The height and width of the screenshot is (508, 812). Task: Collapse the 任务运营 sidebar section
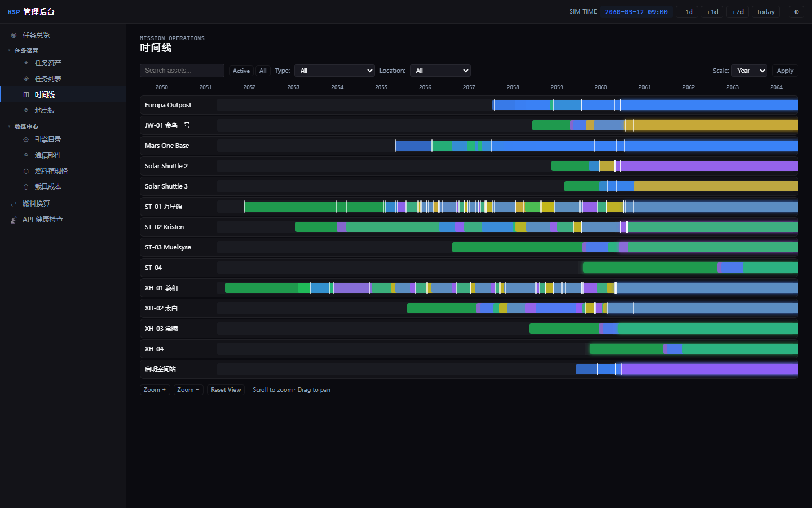pyautogui.click(x=27, y=50)
